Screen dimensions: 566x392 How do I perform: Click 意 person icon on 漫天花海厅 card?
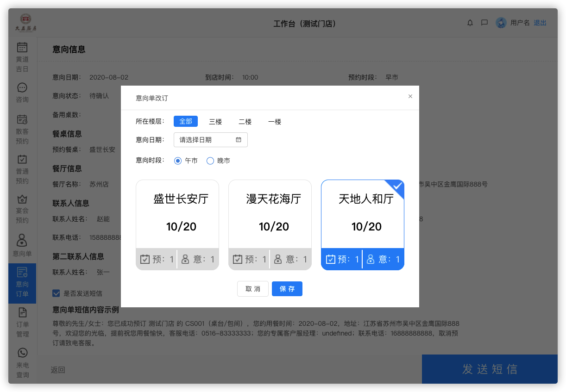click(x=278, y=259)
